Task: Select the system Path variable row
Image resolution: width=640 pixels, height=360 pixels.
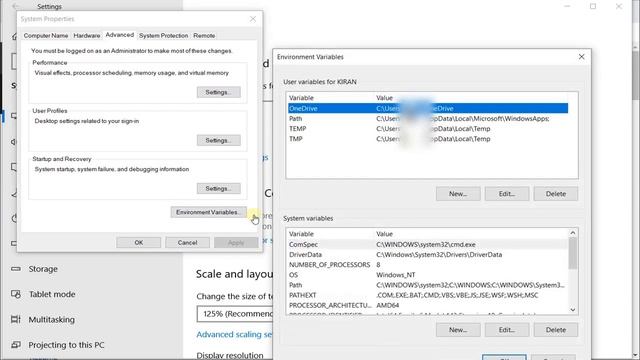Action: pos(427,285)
